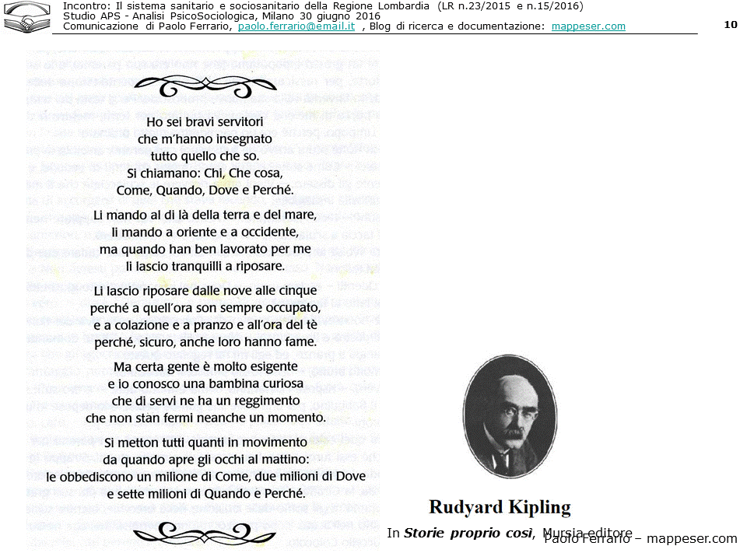
Task: Click the 'Comunicazione di Paolo Ferrario' header text
Action: tap(148, 26)
